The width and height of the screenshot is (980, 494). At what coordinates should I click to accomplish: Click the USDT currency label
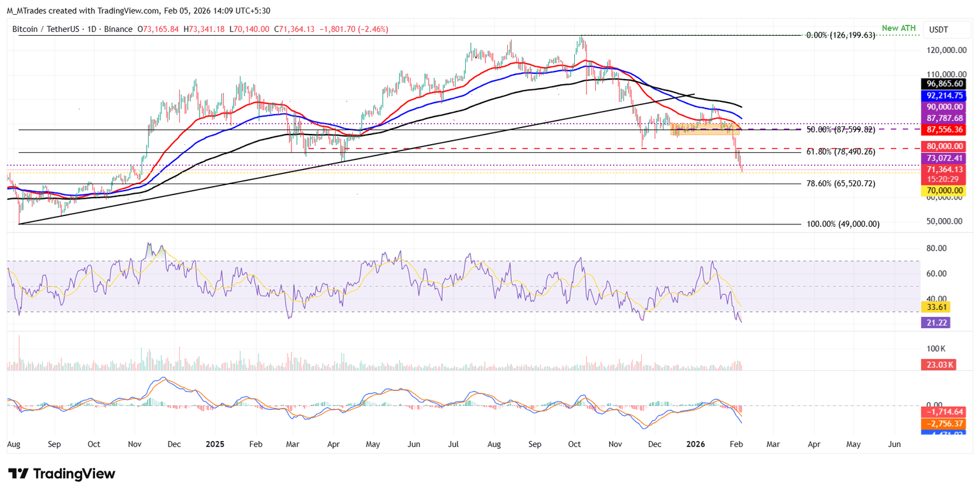tap(939, 29)
